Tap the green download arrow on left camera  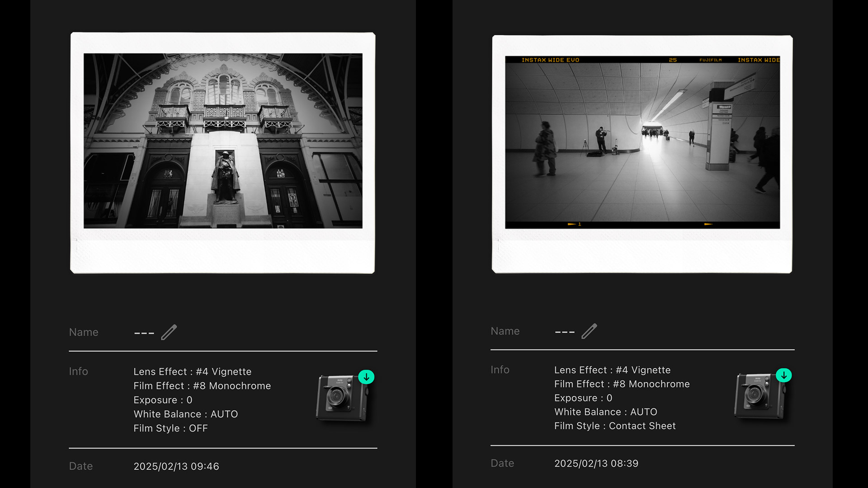(366, 377)
